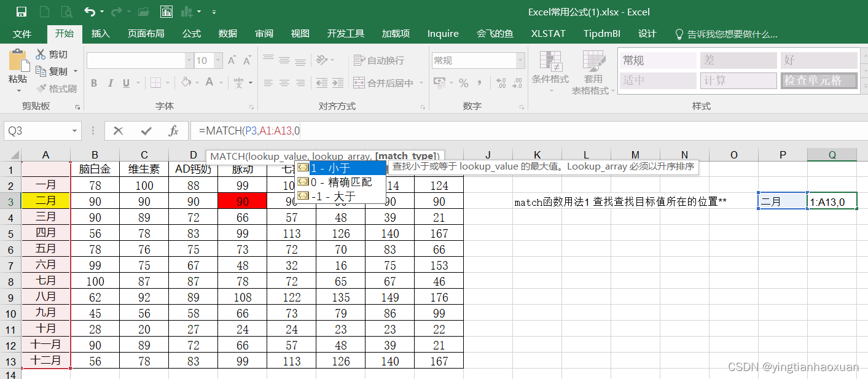Open the Customize Quick Access Toolbar arrow
This screenshot has height=379, width=868.
coord(214,12)
